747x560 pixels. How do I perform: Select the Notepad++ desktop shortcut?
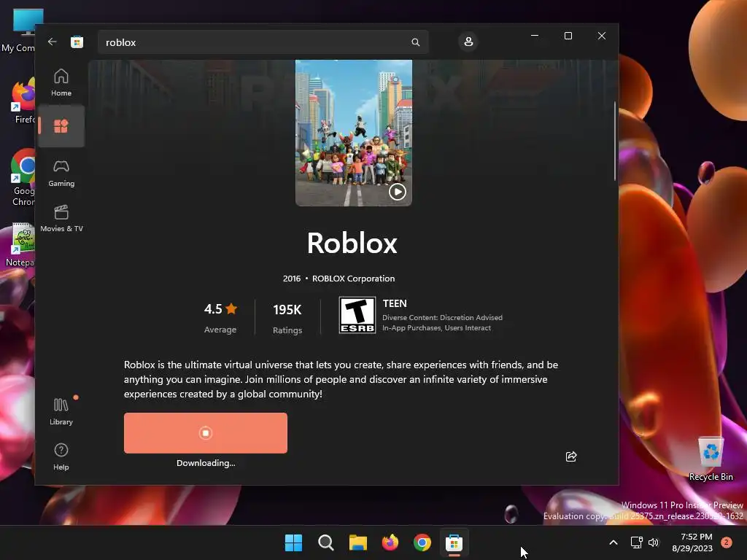click(19, 245)
